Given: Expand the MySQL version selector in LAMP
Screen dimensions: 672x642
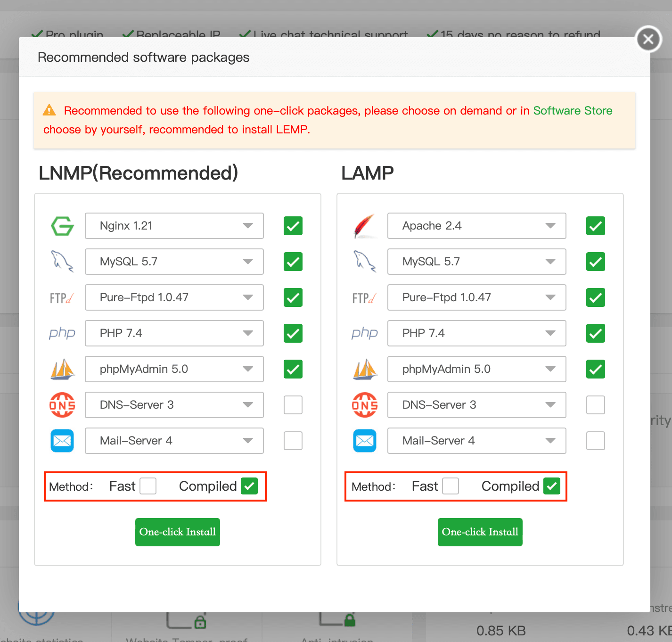Looking at the screenshot, I should [x=551, y=262].
